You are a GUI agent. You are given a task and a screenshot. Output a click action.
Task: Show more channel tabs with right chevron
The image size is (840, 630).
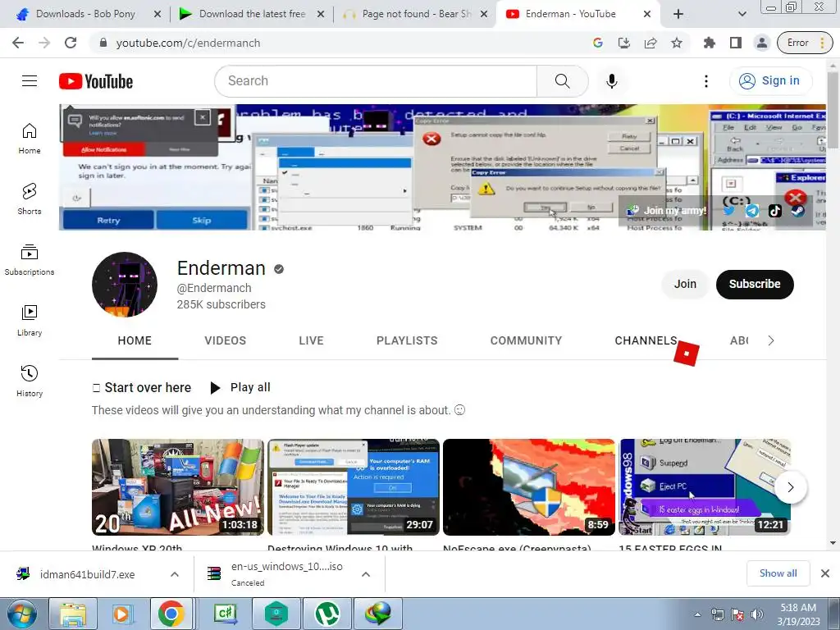[x=771, y=340]
